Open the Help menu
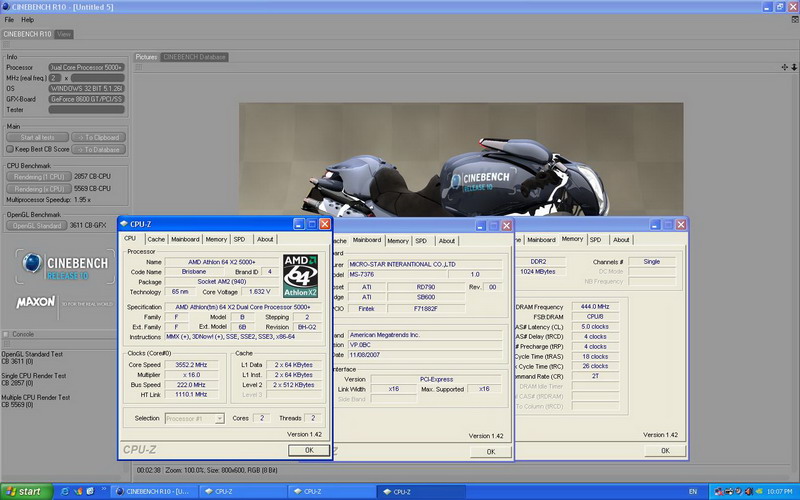 click(27, 19)
